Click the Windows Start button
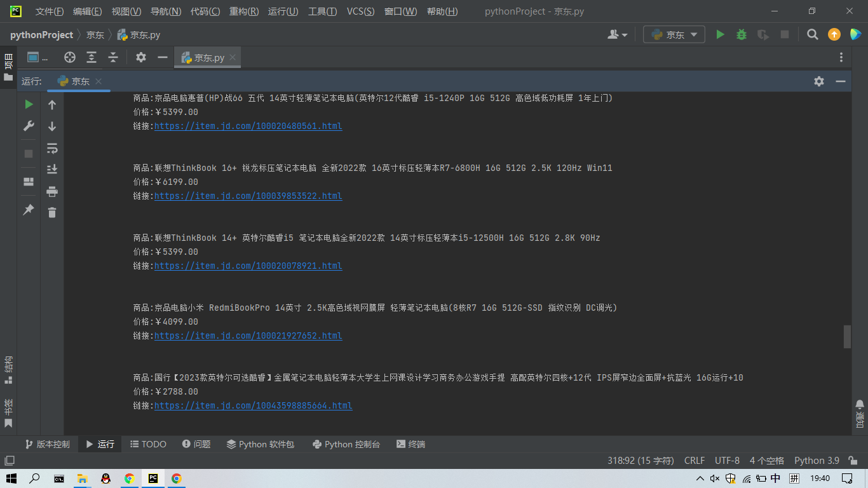 coord(11,478)
